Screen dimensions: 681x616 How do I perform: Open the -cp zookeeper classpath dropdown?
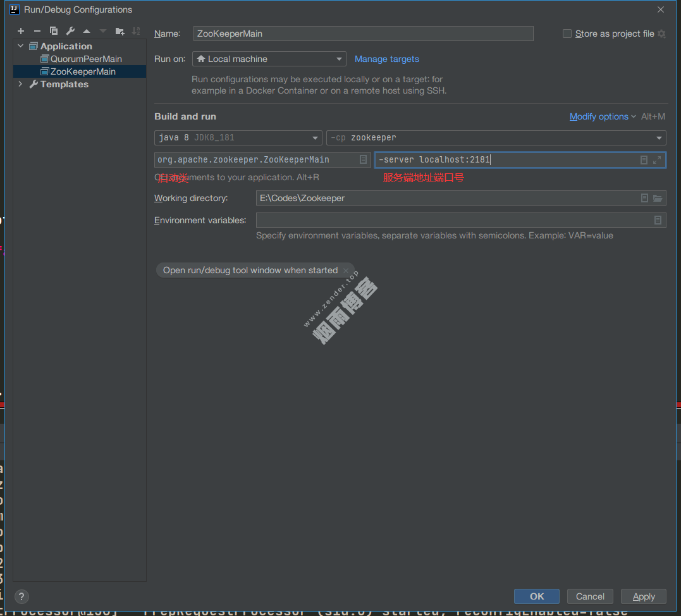496,138
